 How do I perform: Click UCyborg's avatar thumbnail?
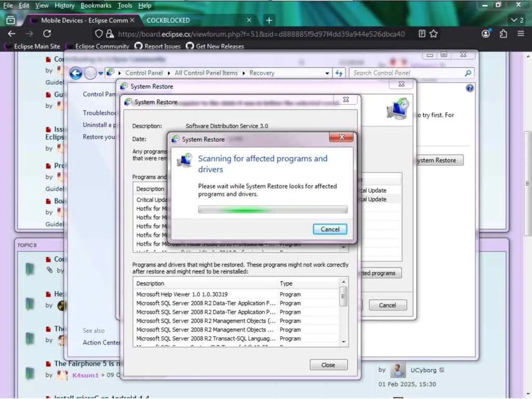[x=398, y=370]
